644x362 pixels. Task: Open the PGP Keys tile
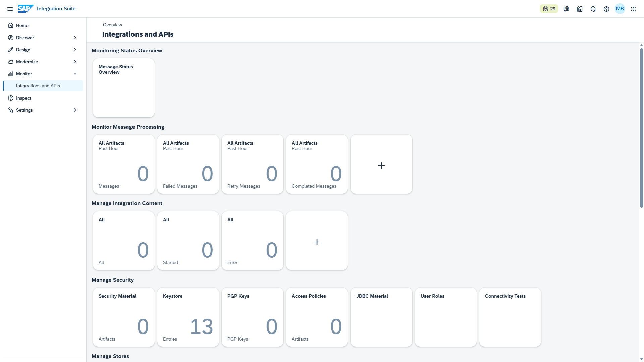pyautogui.click(x=253, y=317)
